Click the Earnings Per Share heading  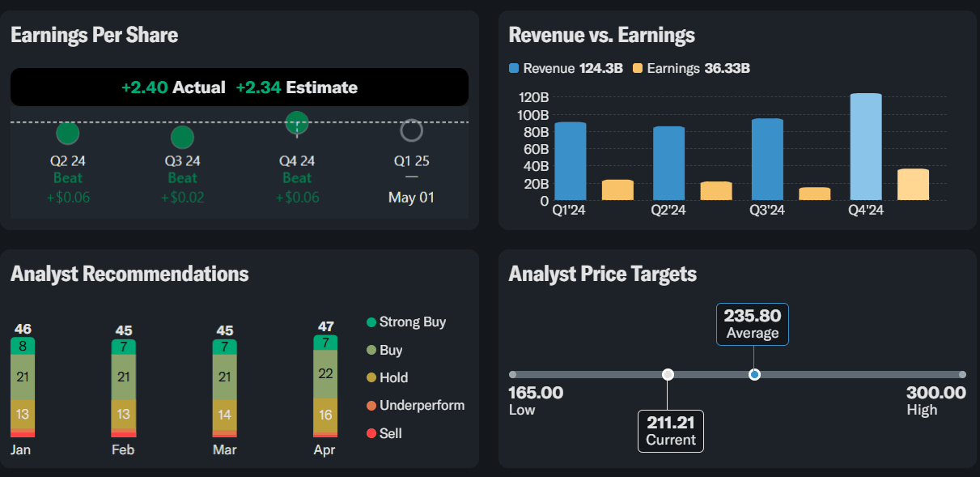point(94,35)
